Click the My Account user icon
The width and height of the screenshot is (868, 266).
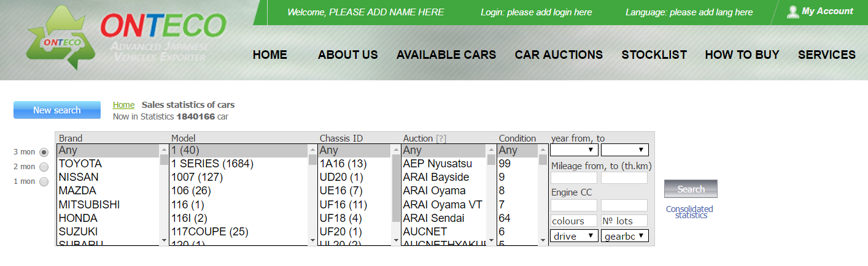792,12
